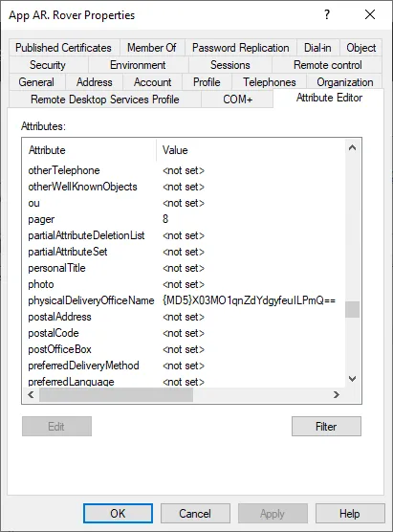Select the otherWellKnownObjects attribute row
This screenshot has width=393, height=532.
click(184, 187)
